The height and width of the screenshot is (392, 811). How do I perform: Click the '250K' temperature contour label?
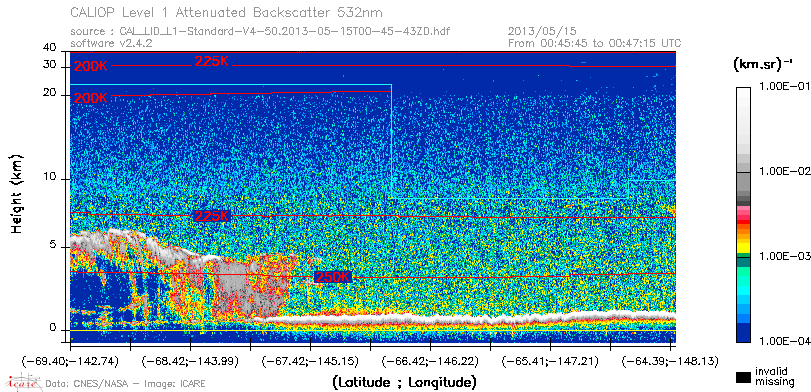point(333,277)
